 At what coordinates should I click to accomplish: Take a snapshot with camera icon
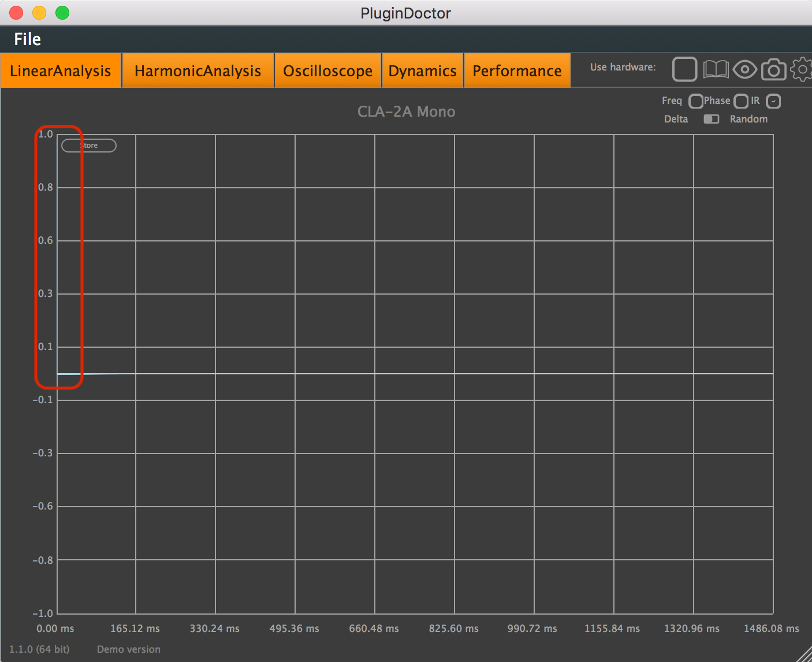774,69
